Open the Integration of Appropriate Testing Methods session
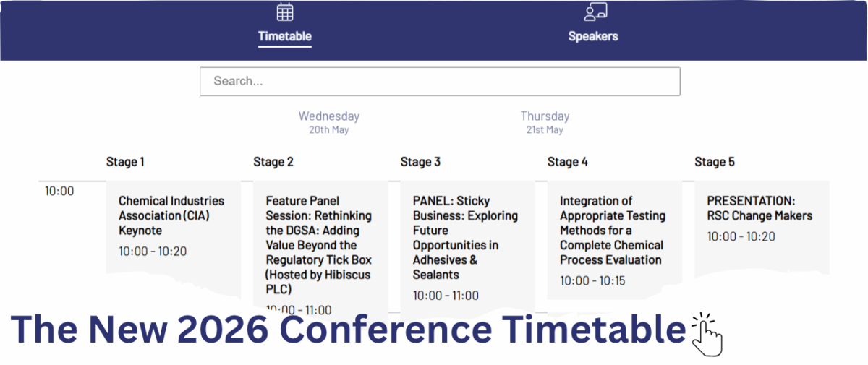868x365 pixels. click(612, 230)
